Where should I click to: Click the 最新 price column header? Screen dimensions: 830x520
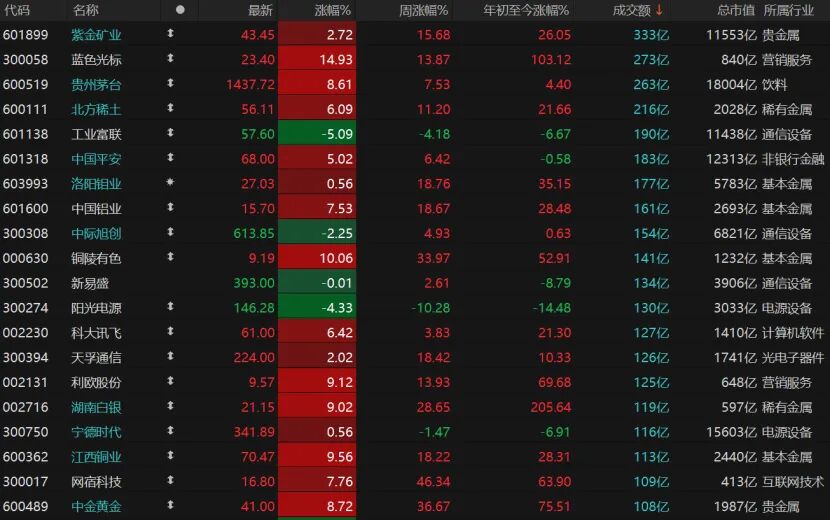click(x=260, y=10)
